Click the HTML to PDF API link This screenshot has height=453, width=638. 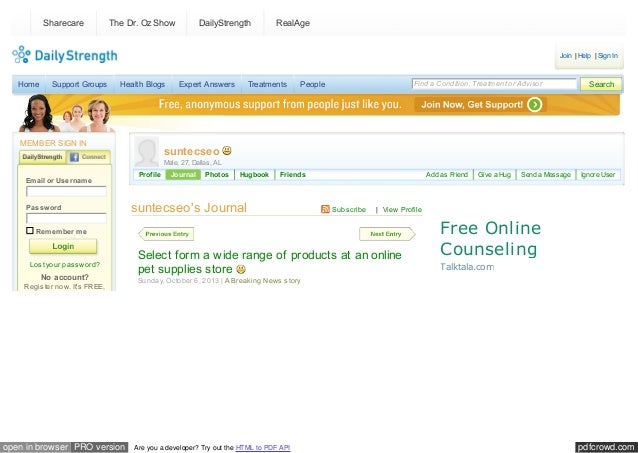pyautogui.click(x=263, y=448)
